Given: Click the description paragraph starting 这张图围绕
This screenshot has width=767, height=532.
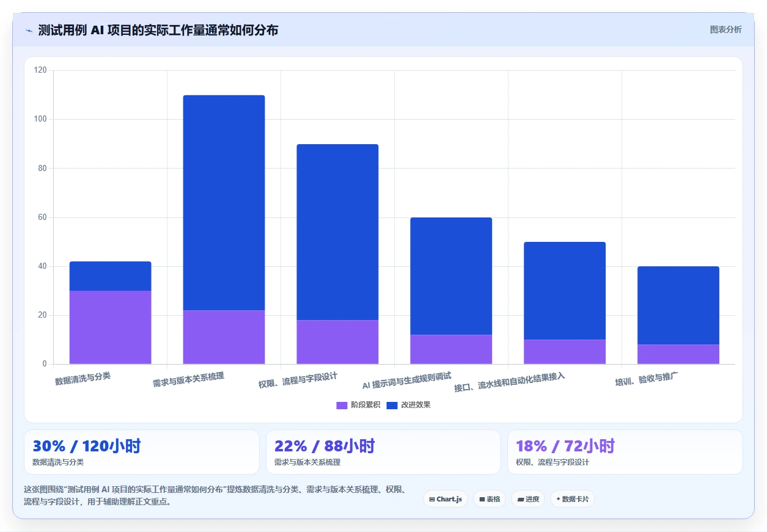Looking at the screenshot, I should click(216, 496).
